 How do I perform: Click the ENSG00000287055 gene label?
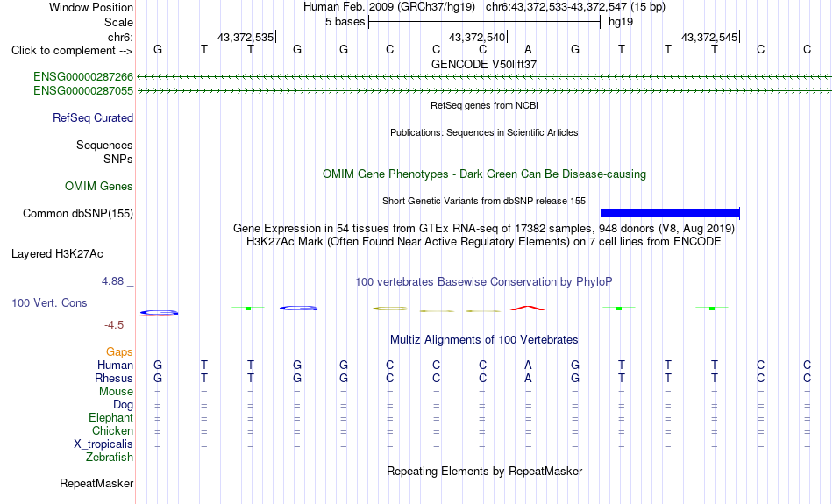83,91
